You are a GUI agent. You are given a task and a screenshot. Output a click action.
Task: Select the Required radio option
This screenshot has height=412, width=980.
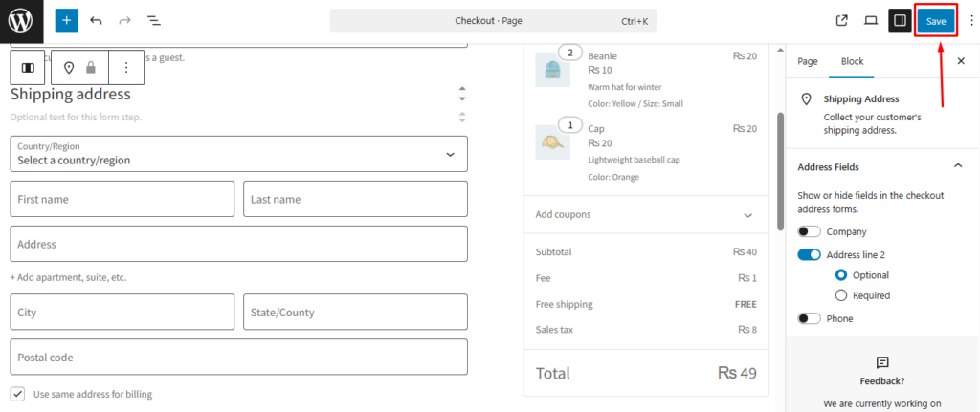[x=841, y=295]
